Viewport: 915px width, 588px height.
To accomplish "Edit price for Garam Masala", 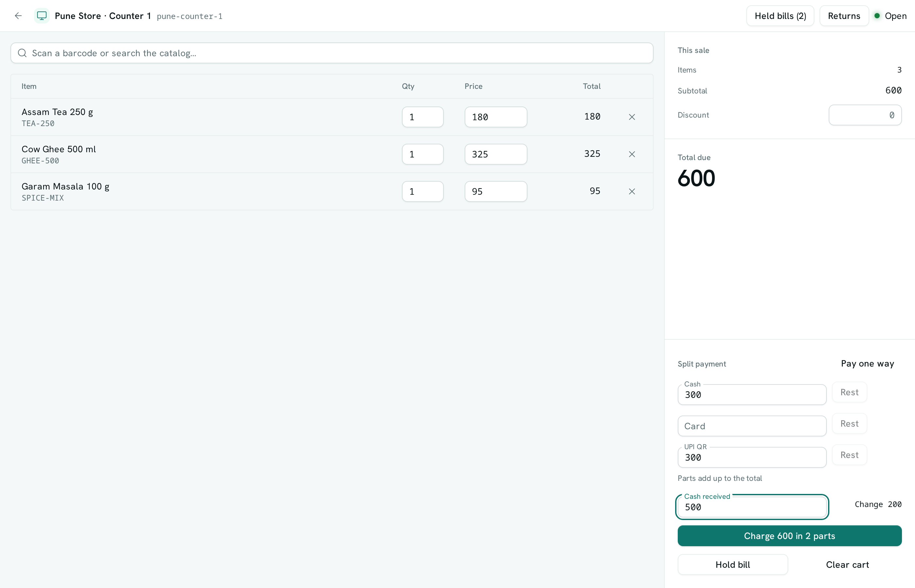I will click(495, 191).
